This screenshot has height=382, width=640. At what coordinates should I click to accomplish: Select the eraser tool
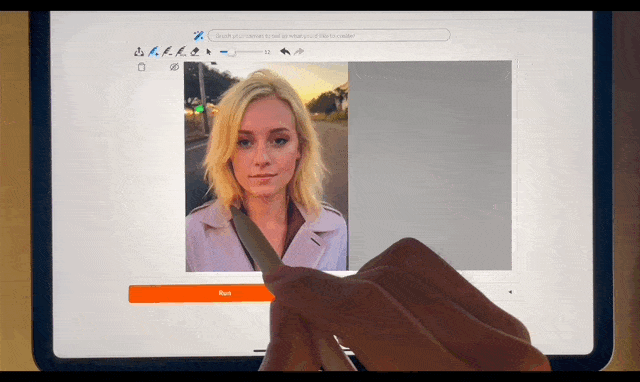[x=195, y=52]
